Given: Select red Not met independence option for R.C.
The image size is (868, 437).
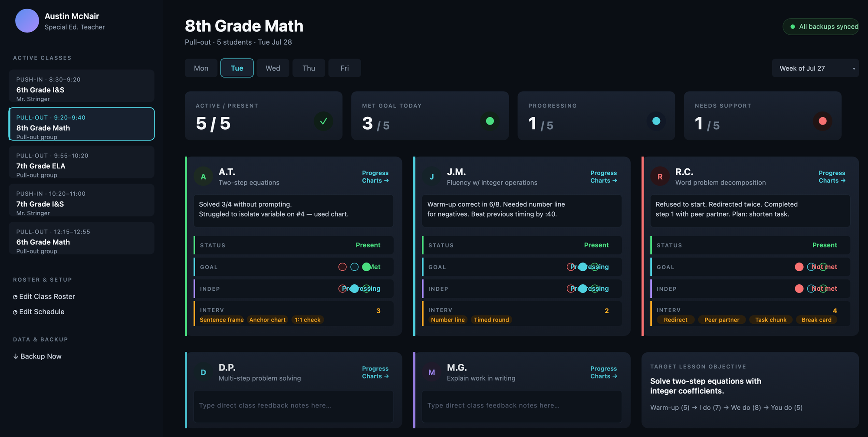Looking at the screenshot, I should pyautogui.click(x=799, y=289).
